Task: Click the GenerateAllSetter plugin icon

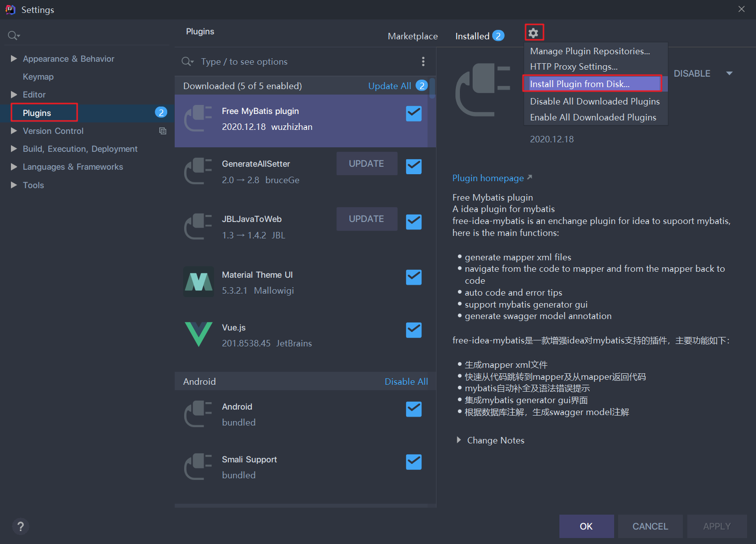Action: tap(198, 171)
